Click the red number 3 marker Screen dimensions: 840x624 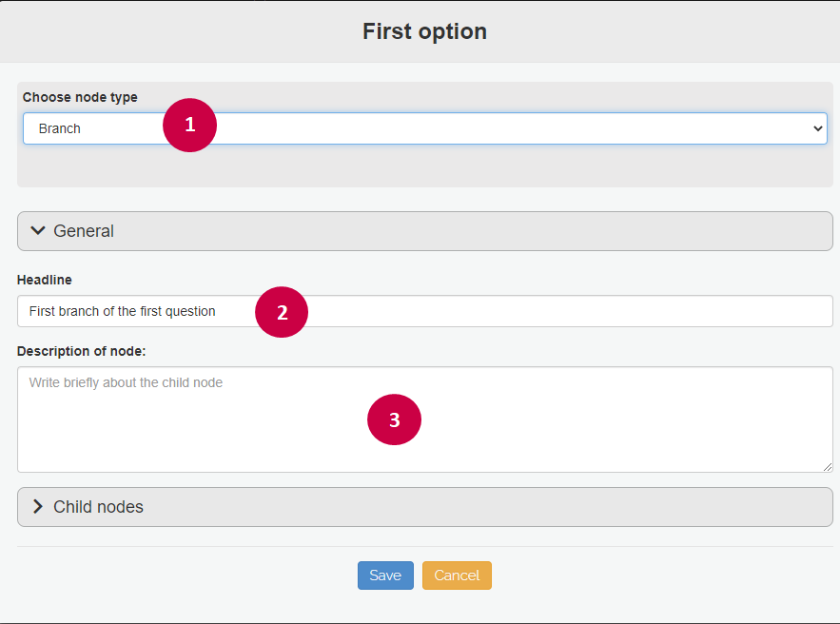click(x=394, y=419)
